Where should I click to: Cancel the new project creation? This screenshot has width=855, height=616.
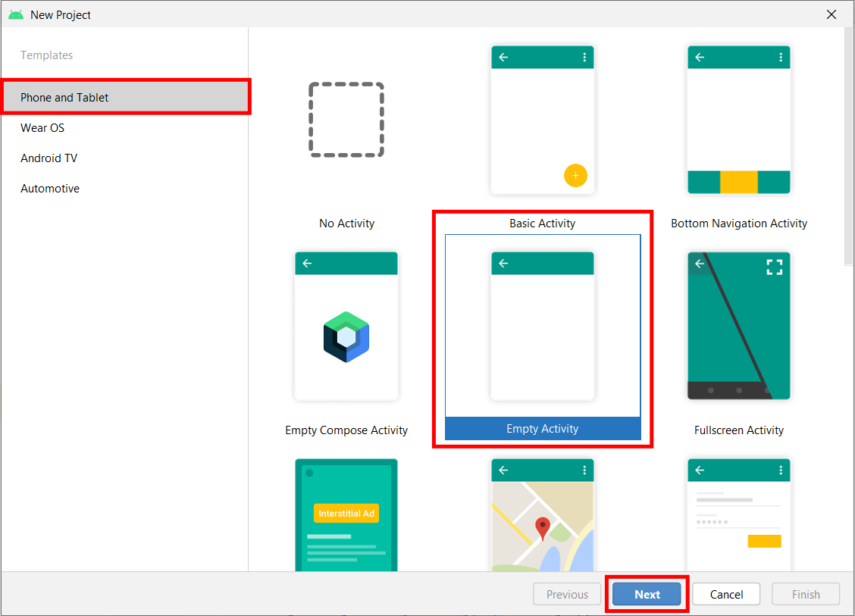725,594
